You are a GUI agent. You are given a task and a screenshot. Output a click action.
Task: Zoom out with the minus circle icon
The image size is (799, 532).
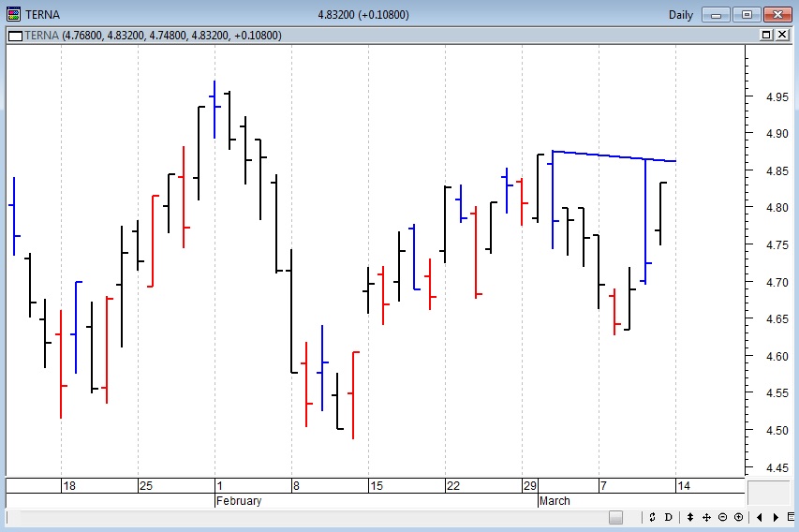pyautogui.click(x=722, y=517)
